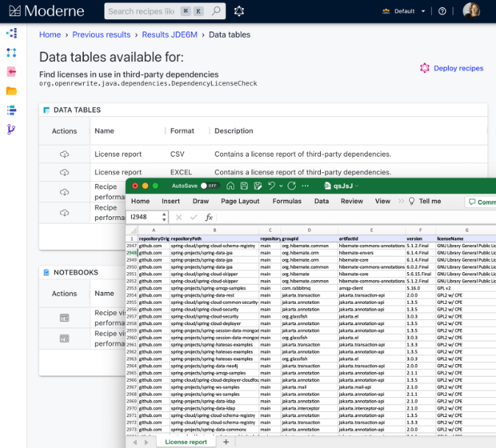This screenshot has width=496, height=448.
Task: Click the select-all corner of spreadsheet
Action: click(132, 230)
